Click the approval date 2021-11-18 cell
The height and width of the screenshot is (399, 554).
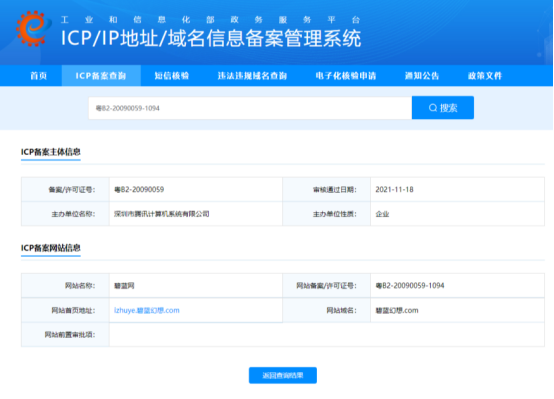(457, 189)
